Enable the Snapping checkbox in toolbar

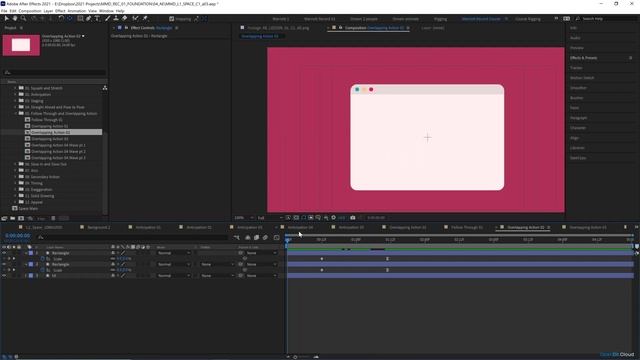click(x=171, y=19)
